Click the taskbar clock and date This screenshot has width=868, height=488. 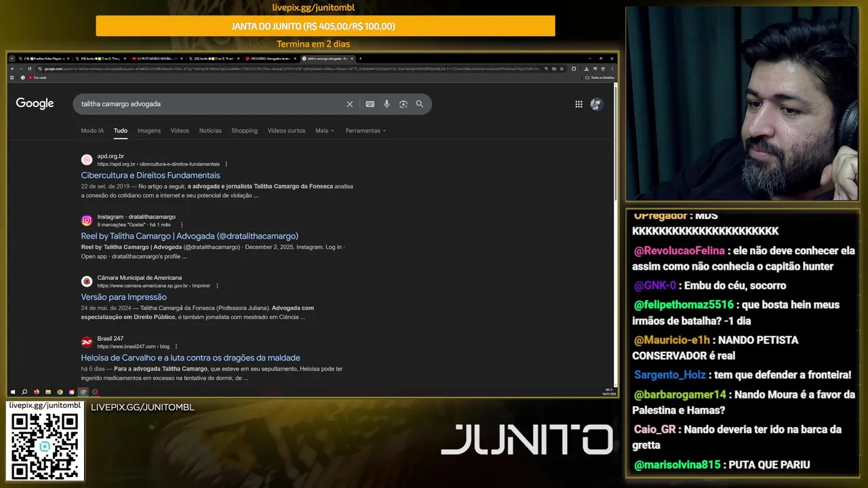pos(608,391)
